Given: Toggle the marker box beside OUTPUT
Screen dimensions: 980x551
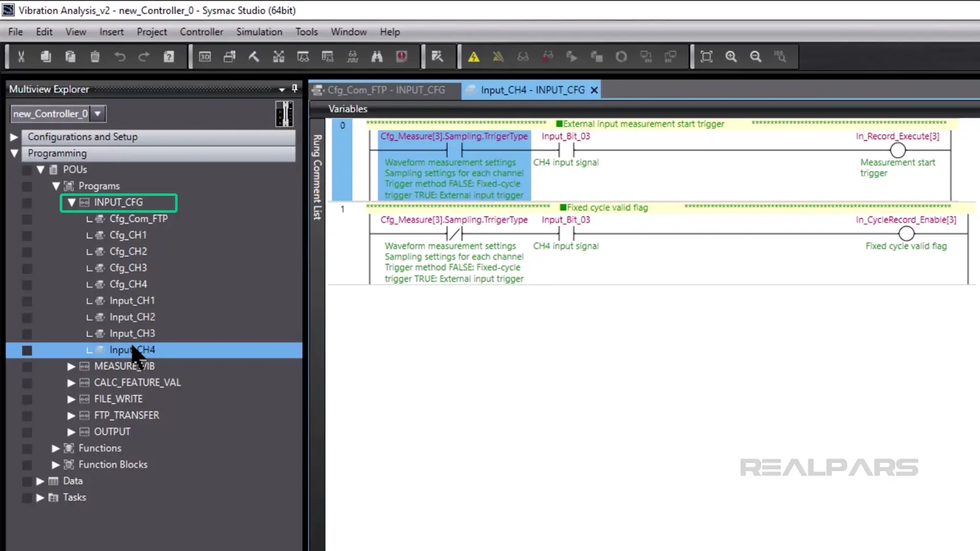Looking at the screenshot, I should pyautogui.click(x=27, y=432).
